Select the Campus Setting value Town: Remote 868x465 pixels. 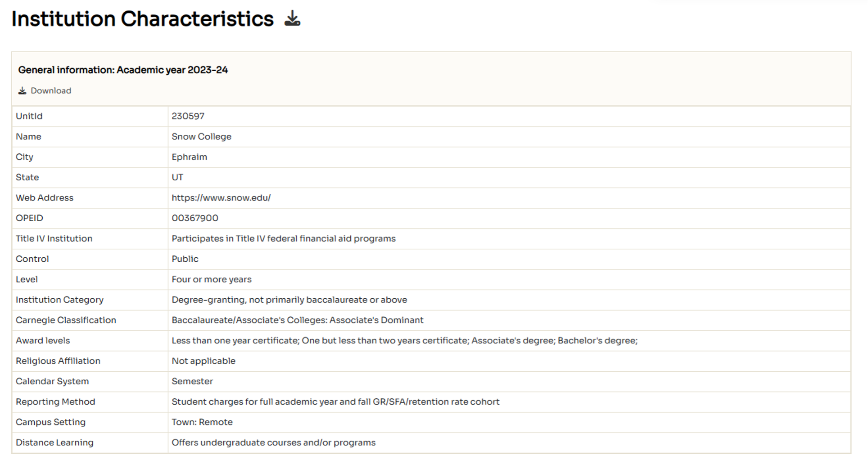(x=202, y=422)
